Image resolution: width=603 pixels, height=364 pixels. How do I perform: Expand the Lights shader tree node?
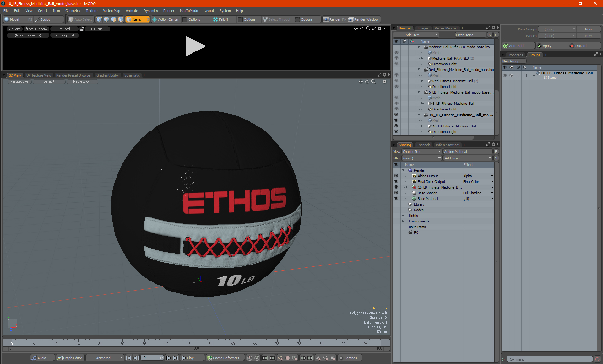click(403, 216)
